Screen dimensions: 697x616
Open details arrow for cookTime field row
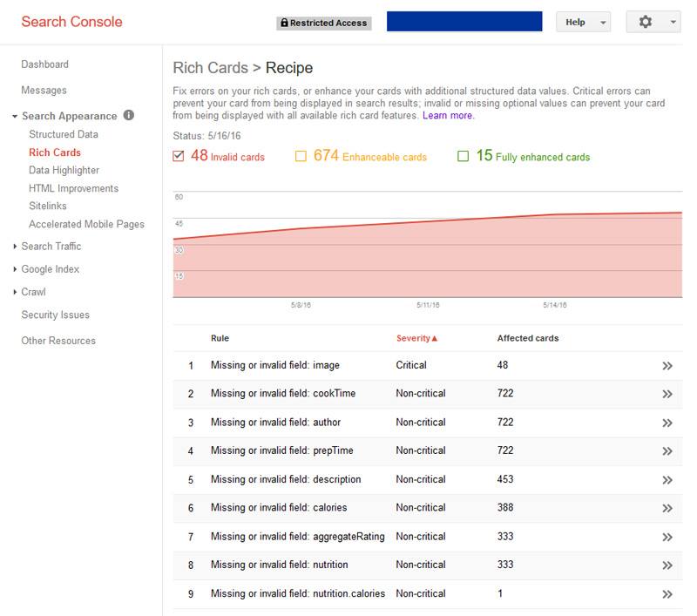[x=667, y=394]
